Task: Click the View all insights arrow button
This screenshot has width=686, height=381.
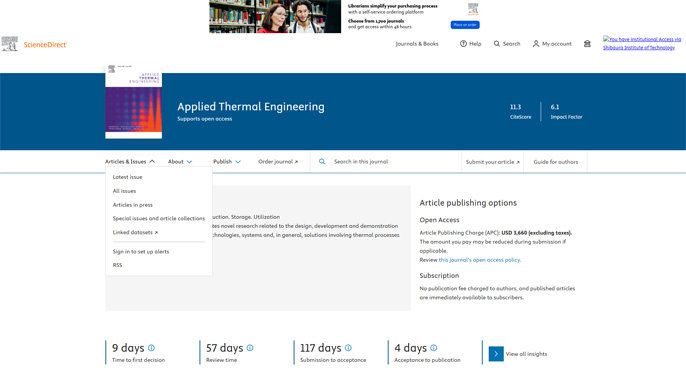Action: pos(496,354)
